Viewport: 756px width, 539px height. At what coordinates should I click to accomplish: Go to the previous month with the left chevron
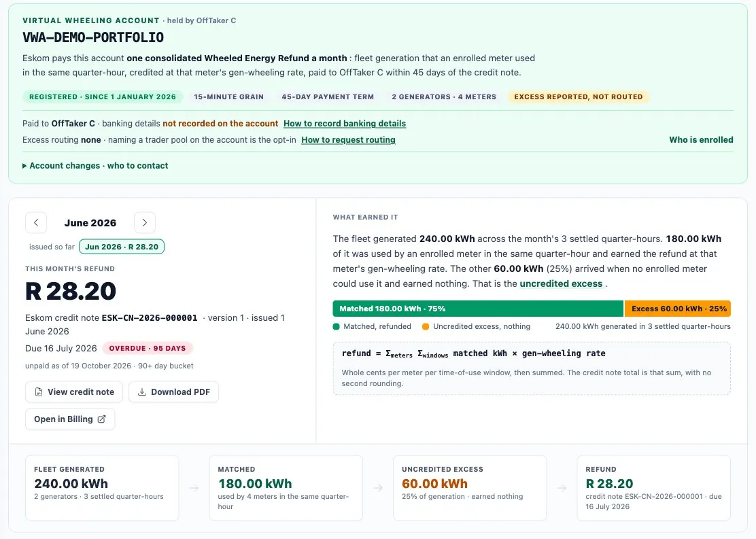pos(36,223)
